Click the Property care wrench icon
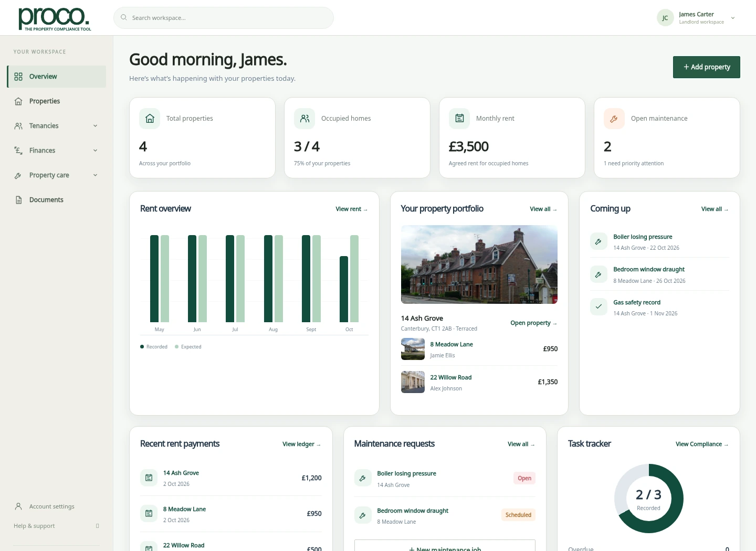This screenshot has width=756, height=551. 18,175
